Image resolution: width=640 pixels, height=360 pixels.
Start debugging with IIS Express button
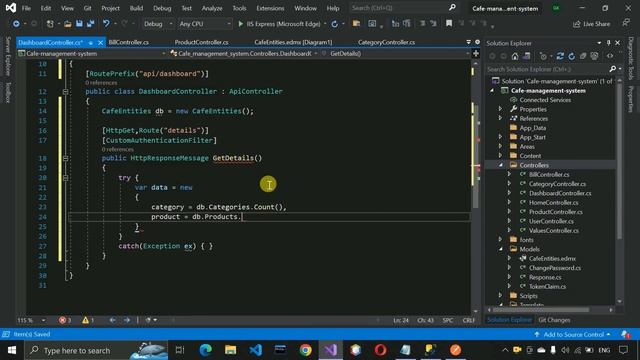[x=280, y=24]
